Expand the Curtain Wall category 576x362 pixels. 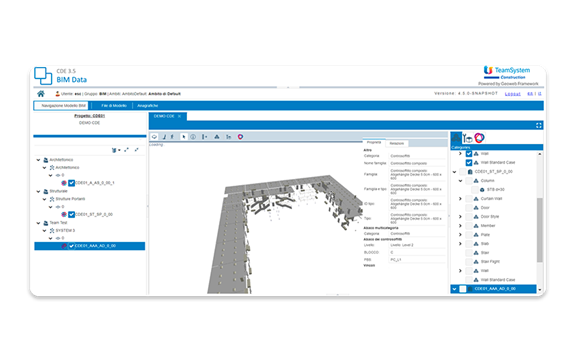point(460,199)
